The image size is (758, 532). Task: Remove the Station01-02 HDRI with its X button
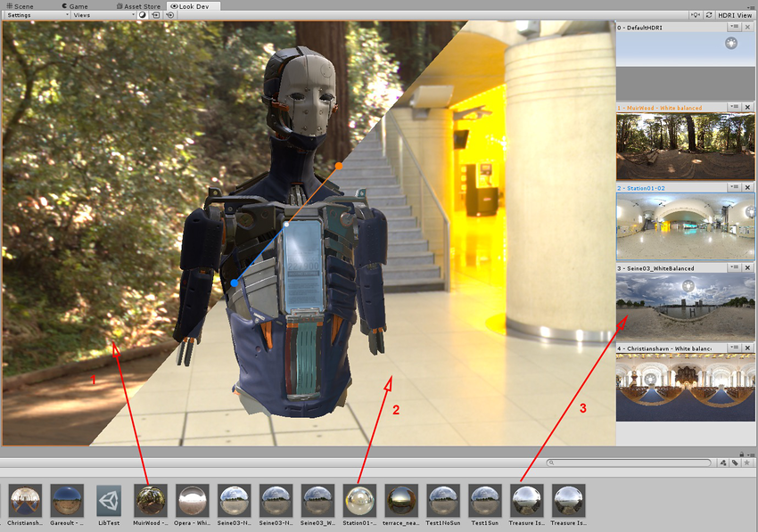click(x=748, y=187)
